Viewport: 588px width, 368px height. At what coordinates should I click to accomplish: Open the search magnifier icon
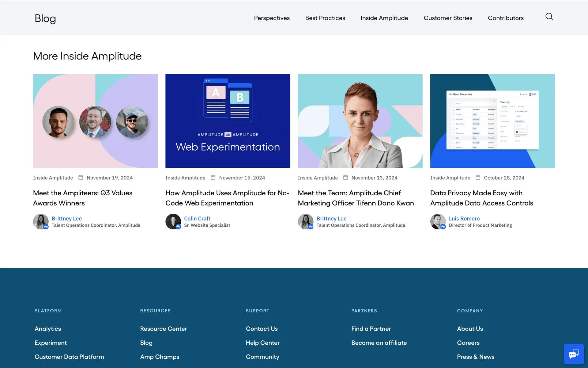tap(549, 17)
